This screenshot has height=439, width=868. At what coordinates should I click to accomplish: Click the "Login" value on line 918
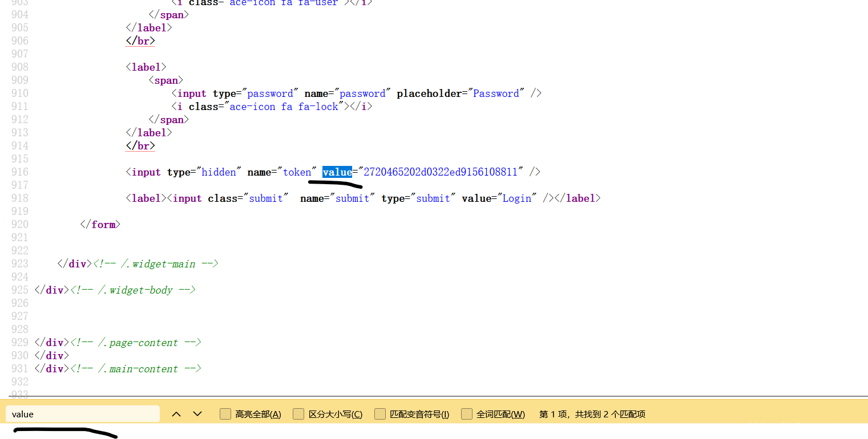517,198
